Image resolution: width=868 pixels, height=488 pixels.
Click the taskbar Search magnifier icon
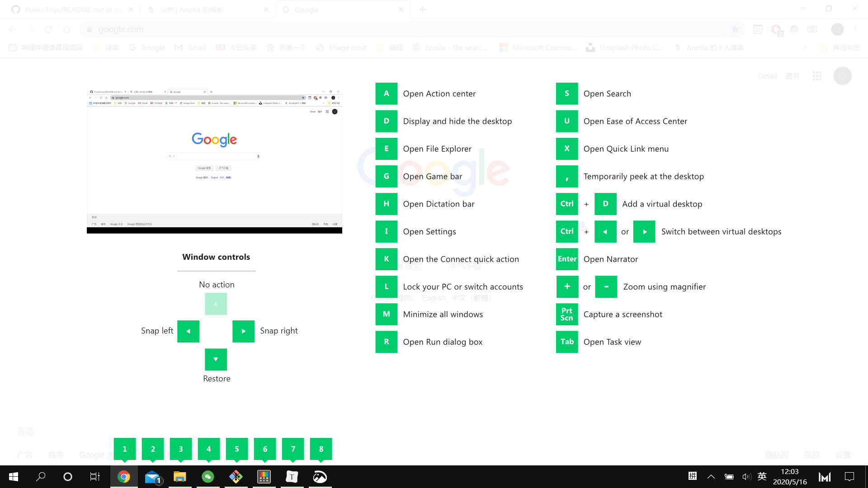tap(41, 477)
